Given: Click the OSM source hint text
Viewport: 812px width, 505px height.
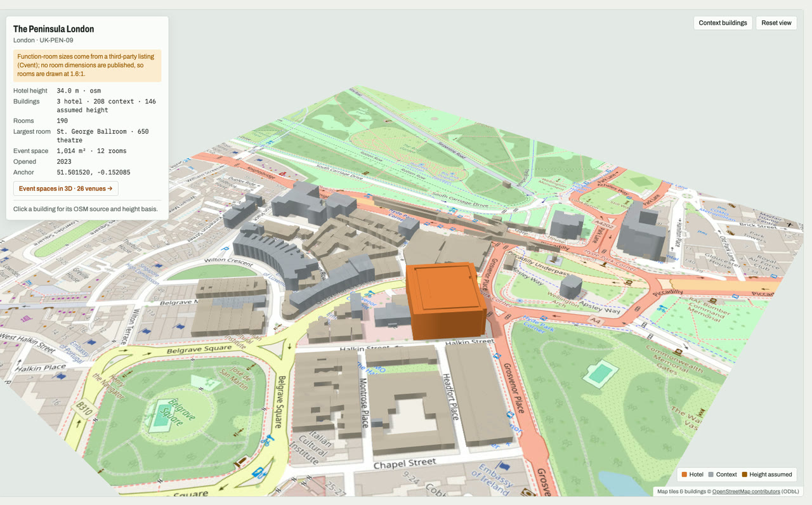Looking at the screenshot, I should [x=86, y=209].
